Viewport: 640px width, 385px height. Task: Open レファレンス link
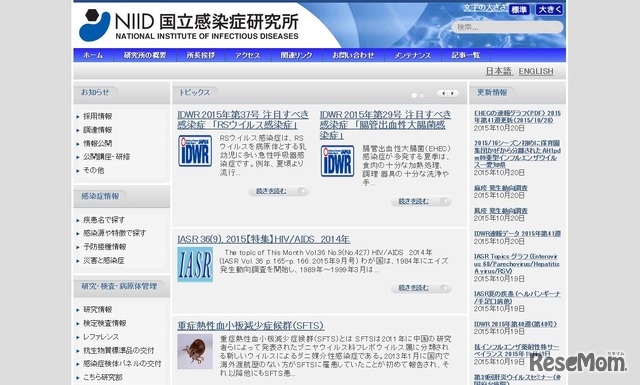coord(101,337)
